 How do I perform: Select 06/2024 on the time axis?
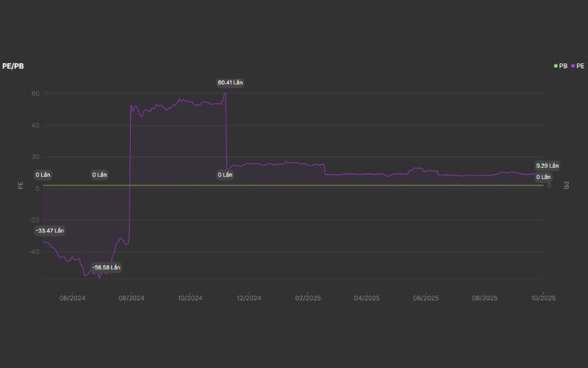tap(72, 298)
